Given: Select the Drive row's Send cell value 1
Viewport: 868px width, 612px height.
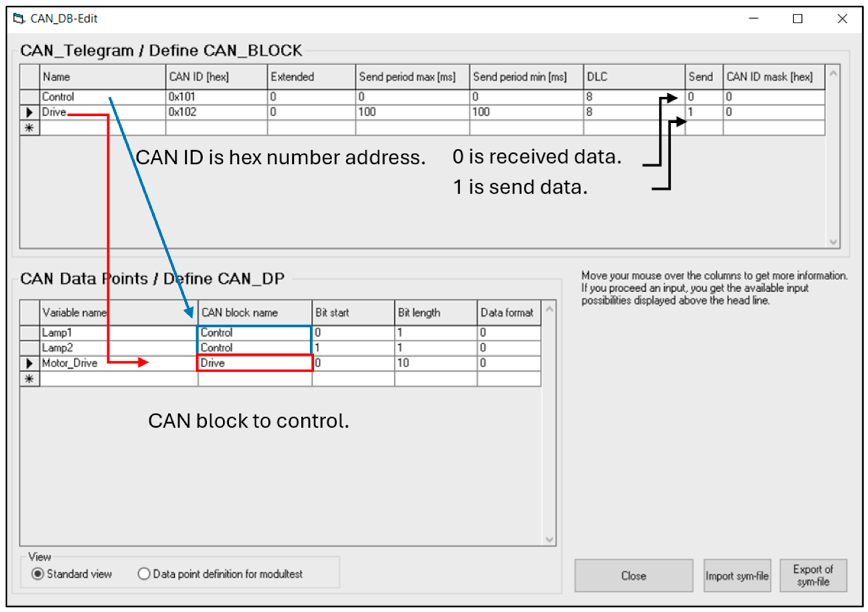Looking at the screenshot, I should [704, 112].
